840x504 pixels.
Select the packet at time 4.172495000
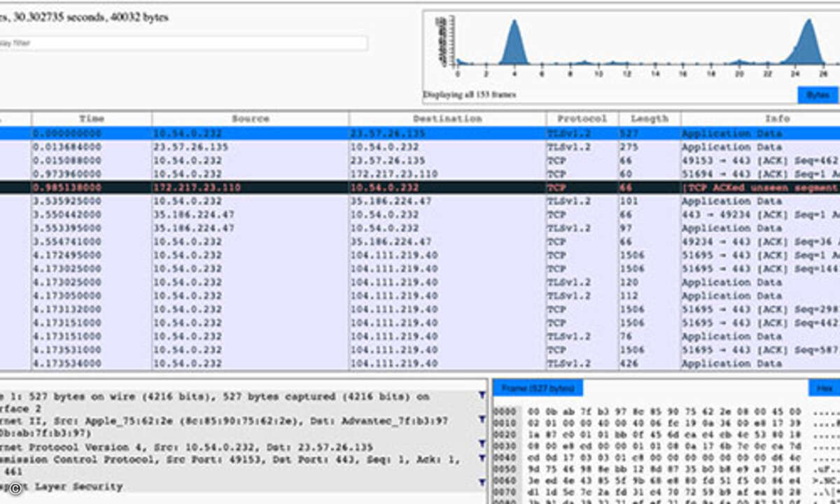tap(420, 255)
